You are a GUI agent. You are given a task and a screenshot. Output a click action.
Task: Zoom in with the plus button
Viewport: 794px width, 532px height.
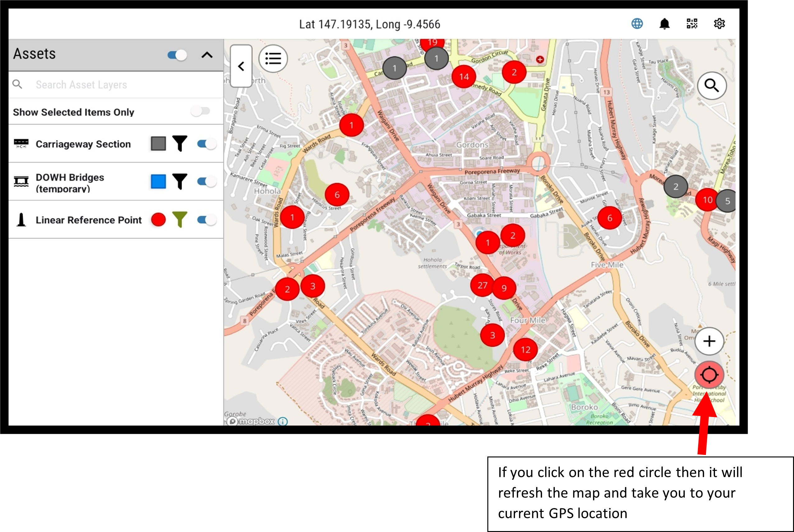pyautogui.click(x=709, y=341)
